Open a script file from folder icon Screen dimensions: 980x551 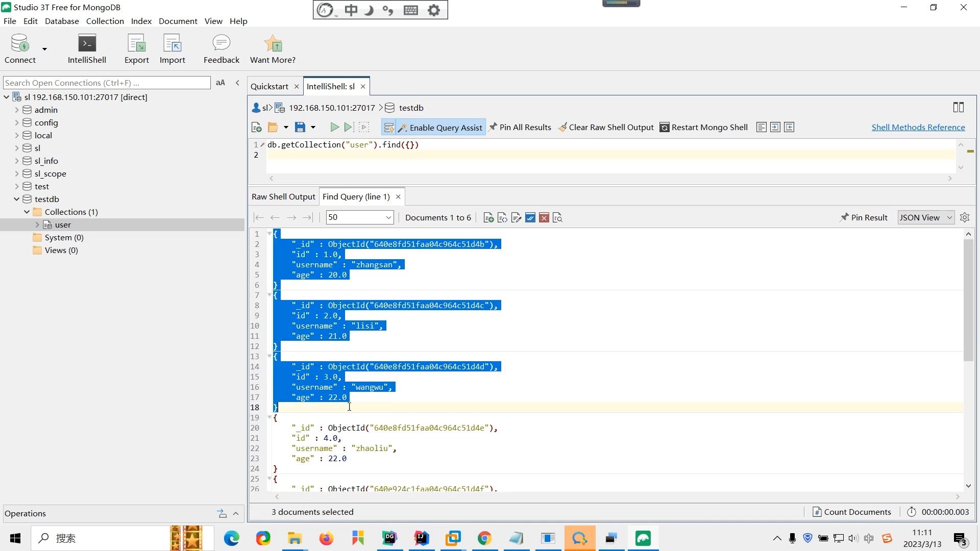click(273, 128)
